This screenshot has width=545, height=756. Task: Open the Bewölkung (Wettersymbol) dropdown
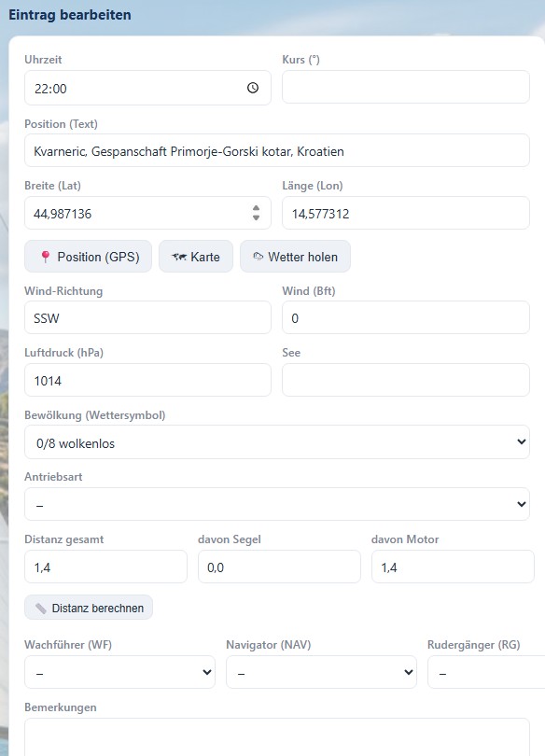(277, 442)
